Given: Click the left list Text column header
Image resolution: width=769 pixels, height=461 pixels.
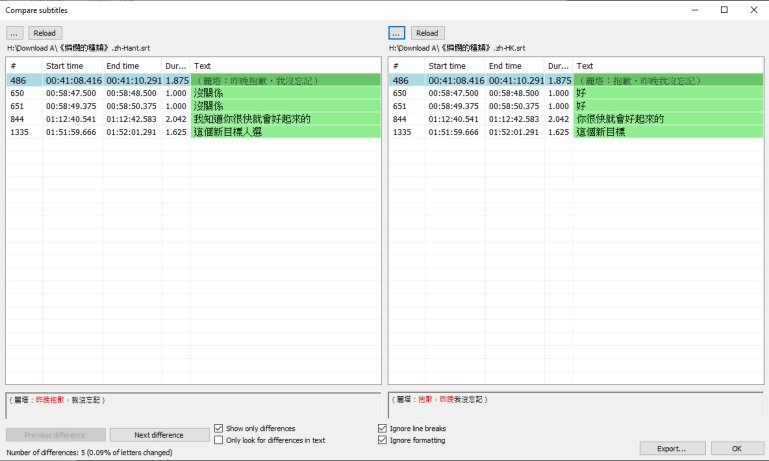Looking at the screenshot, I should point(285,66).
